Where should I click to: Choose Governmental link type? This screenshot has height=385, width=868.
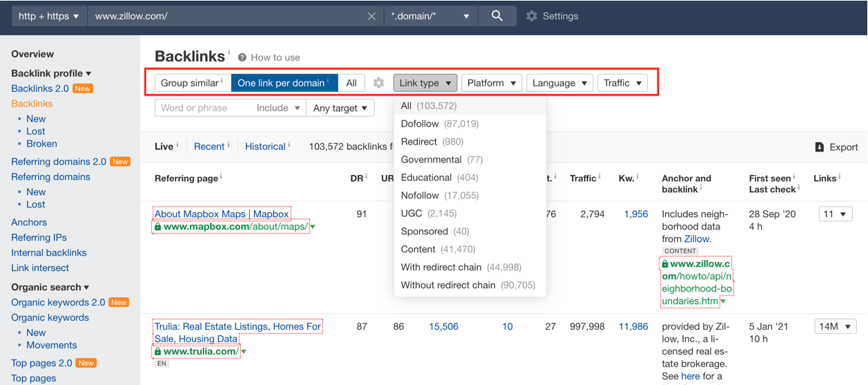(470, 160)
